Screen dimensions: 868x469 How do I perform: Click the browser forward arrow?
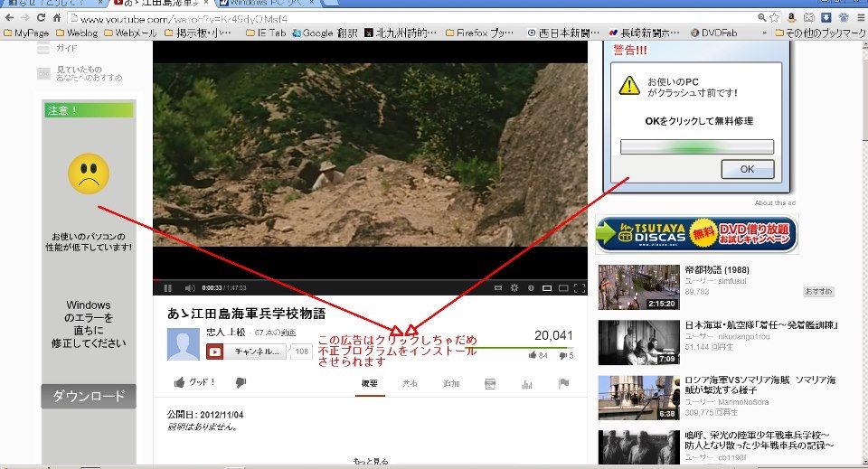(x=25, y=18)
